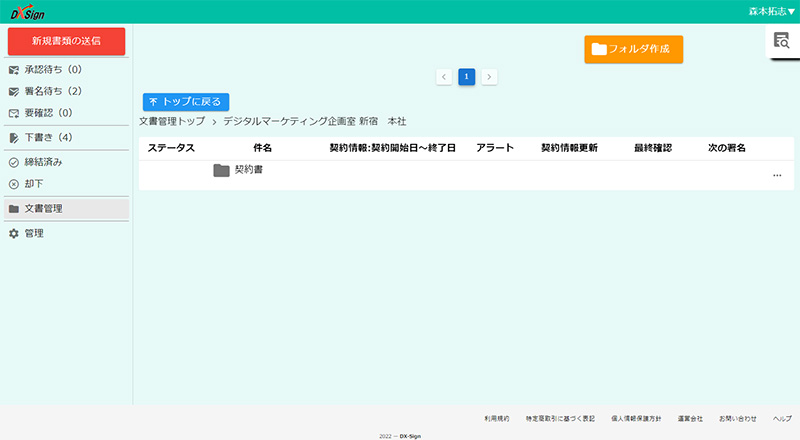Select 文書管理 in sidebar

coord(66,208)
